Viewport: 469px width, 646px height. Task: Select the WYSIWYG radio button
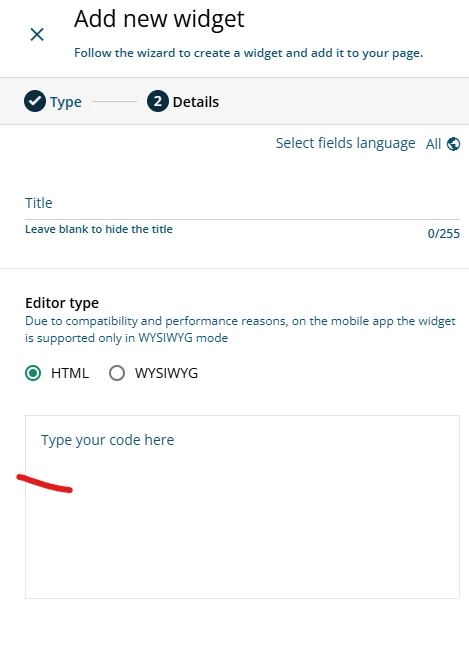pyautogui.click(x=117, y=373)
